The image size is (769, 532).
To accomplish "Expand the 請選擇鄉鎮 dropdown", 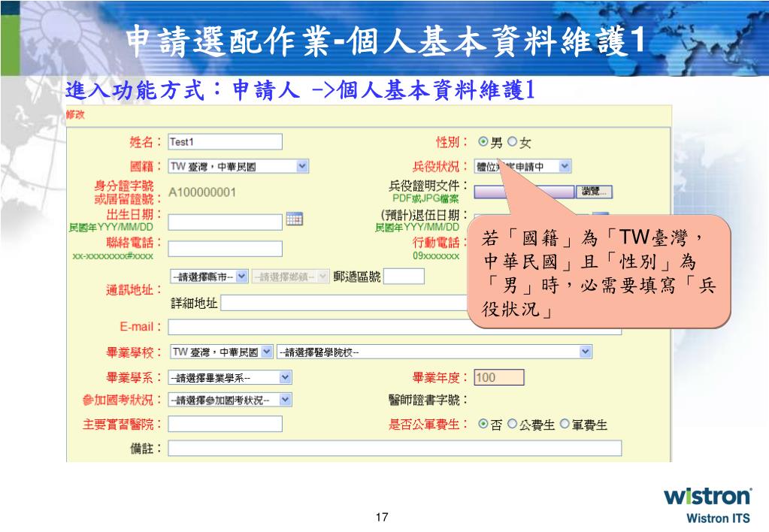I will [290, 277].
